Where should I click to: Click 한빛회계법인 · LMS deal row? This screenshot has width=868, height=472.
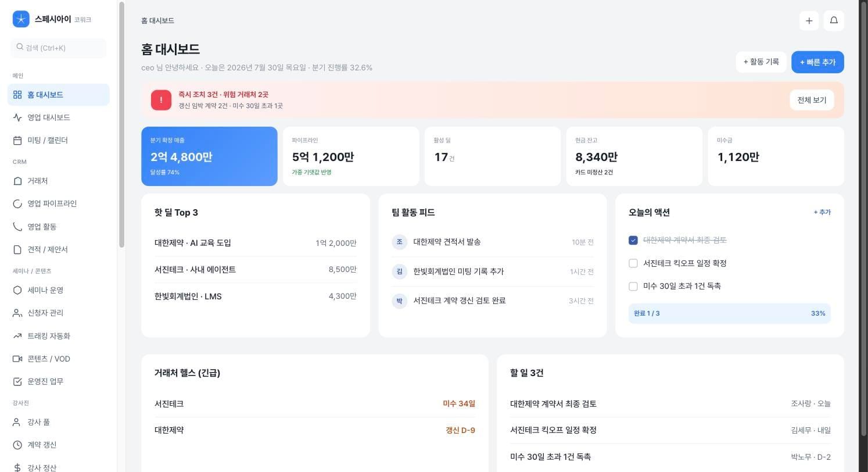click(256, 296)
